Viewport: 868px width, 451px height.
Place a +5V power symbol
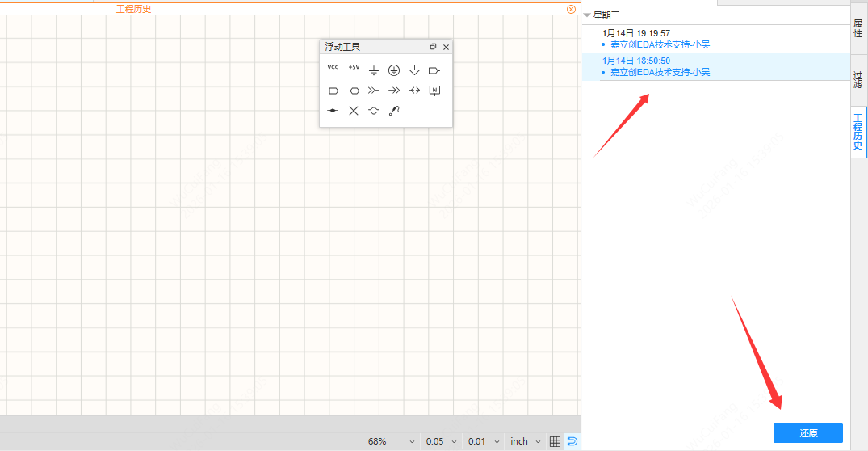pos(354,70)
